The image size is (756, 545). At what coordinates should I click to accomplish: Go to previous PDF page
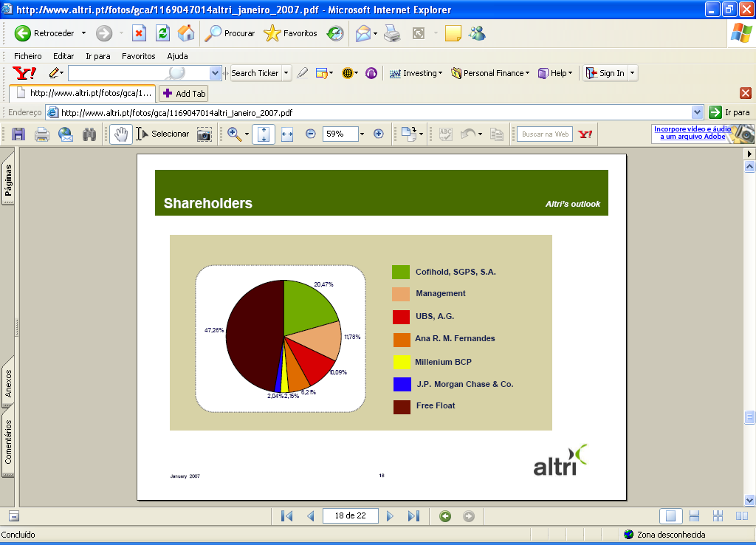(x=311, y=516)
